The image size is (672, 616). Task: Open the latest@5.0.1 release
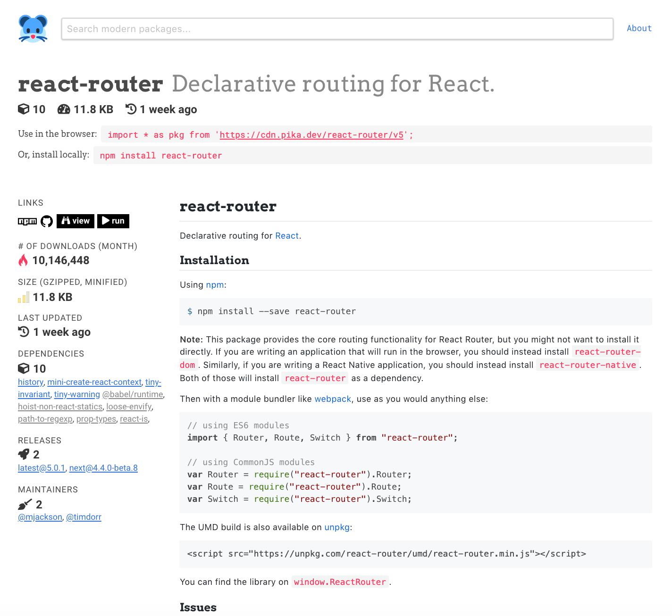42,468
